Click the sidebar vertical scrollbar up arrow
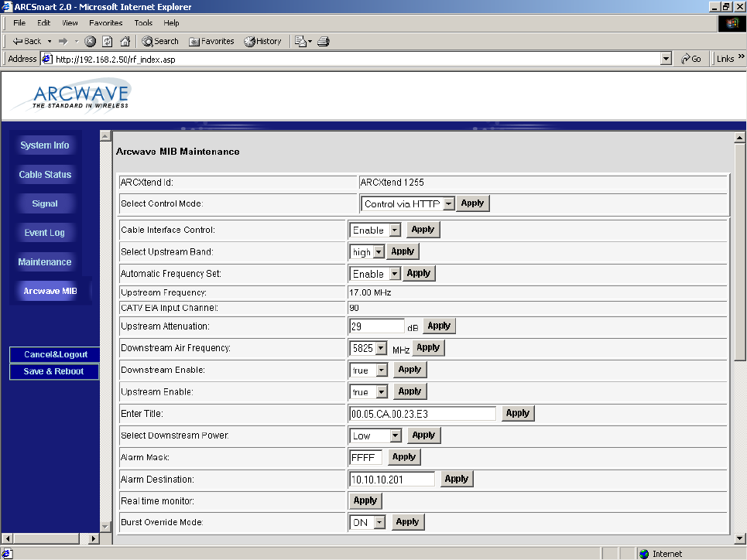The width and height of the screenshot is (747, 560). click(x=105, y=136)
